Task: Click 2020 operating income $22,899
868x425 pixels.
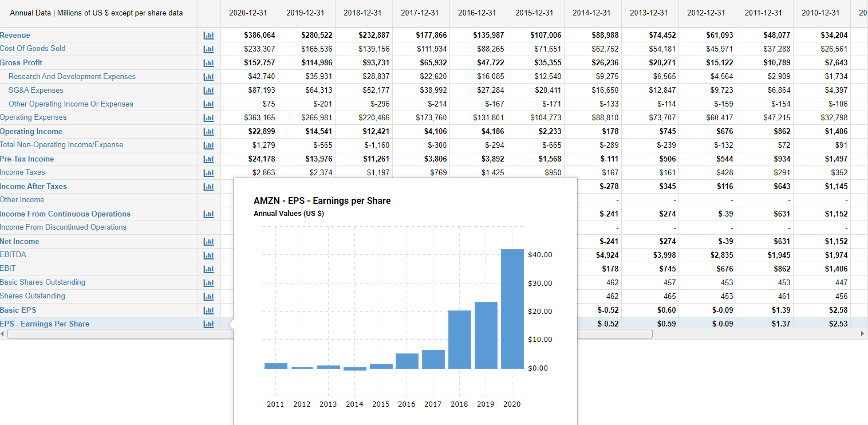Action: pos(262,131)
